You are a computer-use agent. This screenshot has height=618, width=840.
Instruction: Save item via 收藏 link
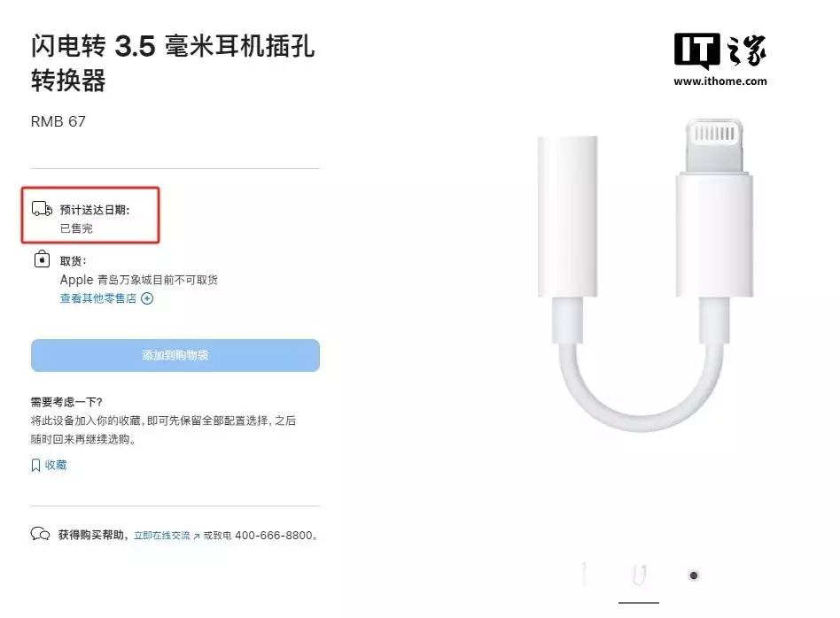(x=56, y=465)
